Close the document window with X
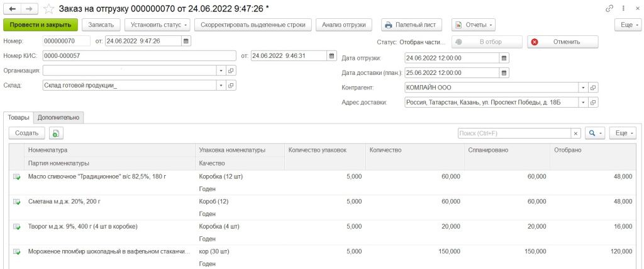The width and height of the screenshot is (644, 269). click(636, 8)
